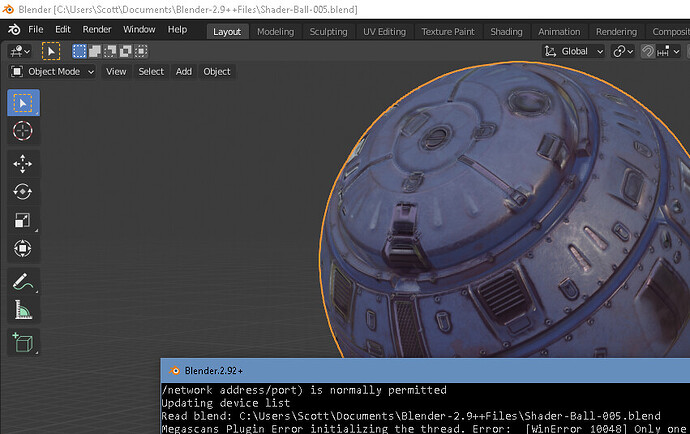This screenshot has width=690, height=434.
Task: Choose the intersect selection mode
Action: (x=141, y=51)
